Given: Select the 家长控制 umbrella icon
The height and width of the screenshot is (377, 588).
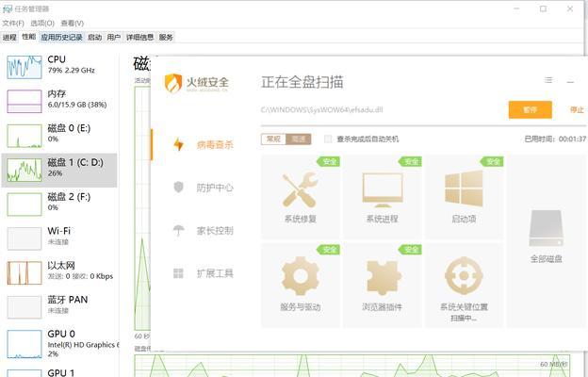Looking at the screenshot, I should (178, 230).
